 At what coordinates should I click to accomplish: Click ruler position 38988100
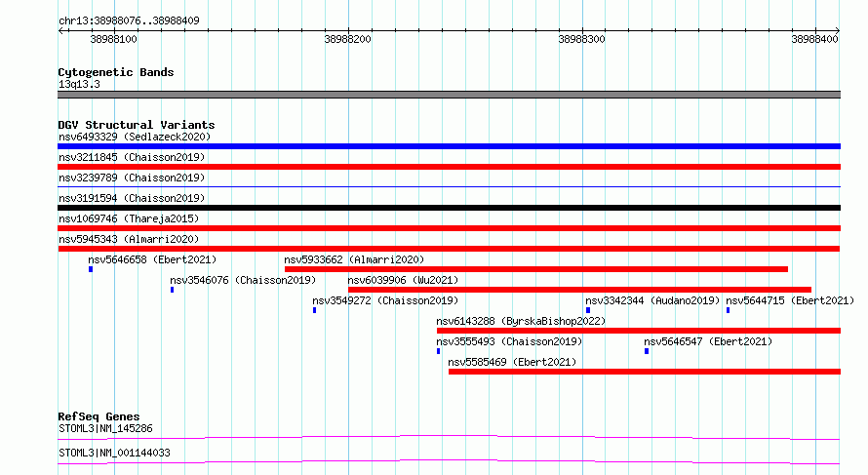113,39
